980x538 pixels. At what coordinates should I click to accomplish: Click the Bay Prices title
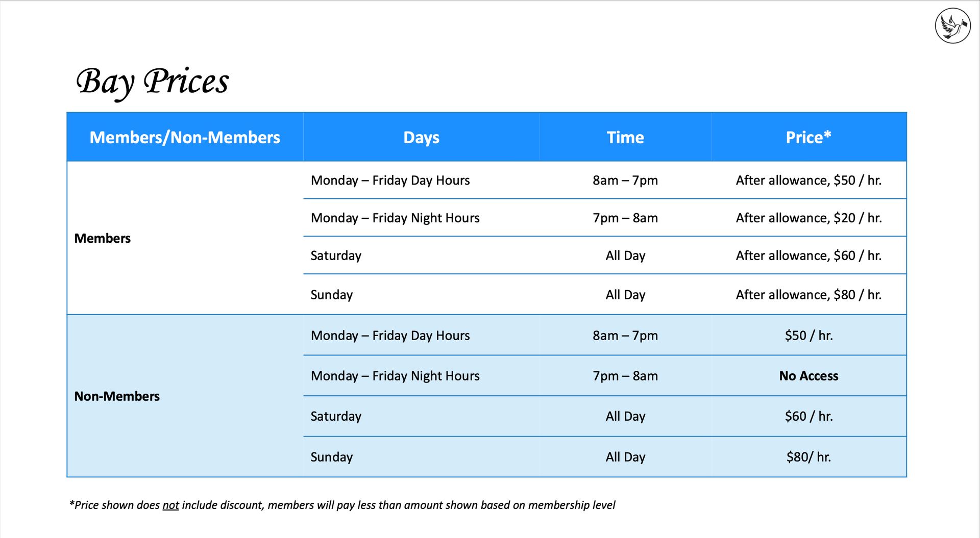click(x=152, y=82)
